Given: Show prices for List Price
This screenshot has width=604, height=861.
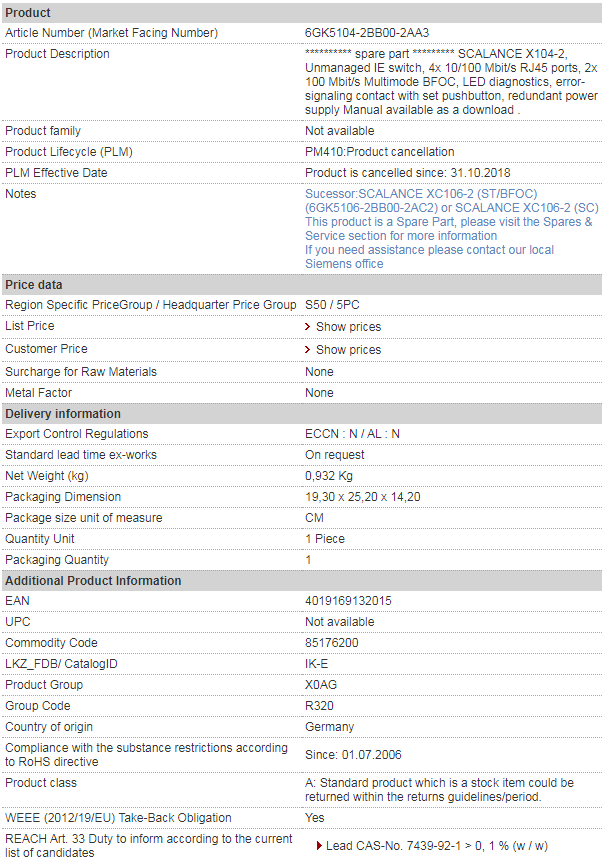Looking at the screenshot, I should tap(348, 327).
